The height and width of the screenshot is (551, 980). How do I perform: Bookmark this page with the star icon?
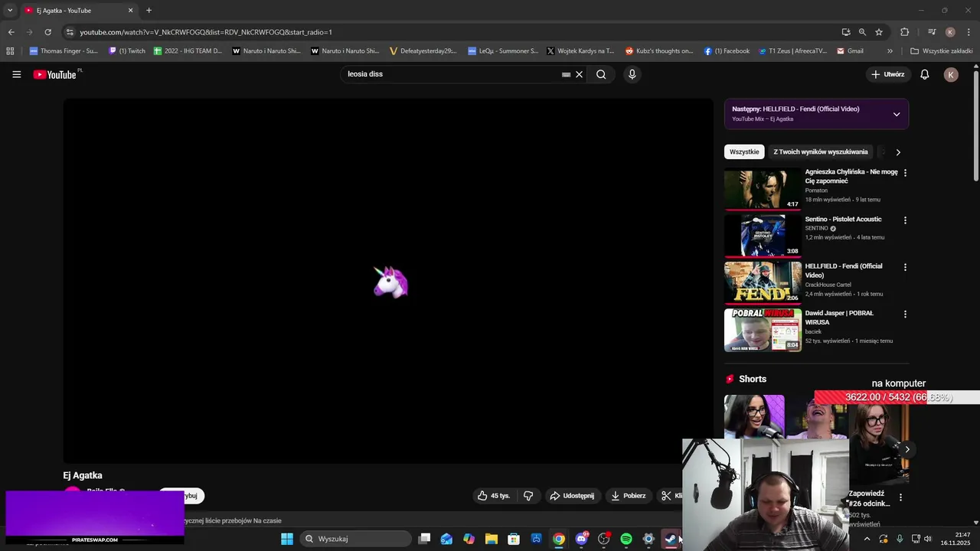pyautogui.click(x=879, y=32)
